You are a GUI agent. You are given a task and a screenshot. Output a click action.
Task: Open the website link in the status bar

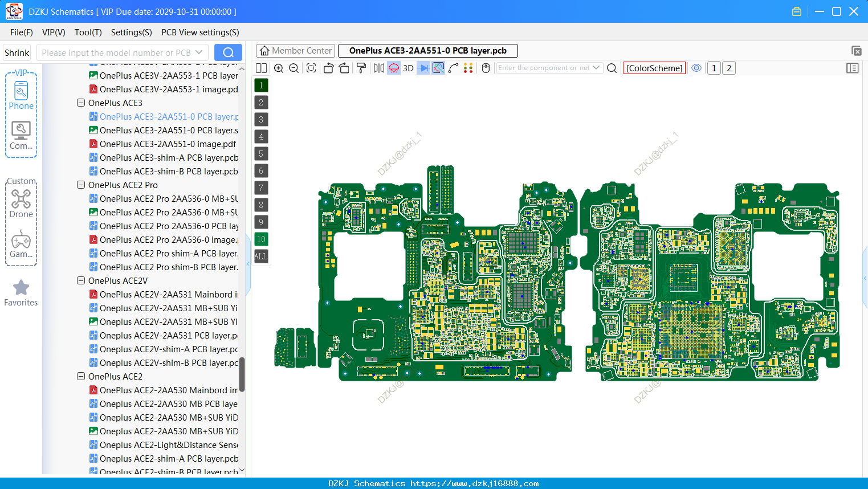pyautogui.click(x=475, y=483)
